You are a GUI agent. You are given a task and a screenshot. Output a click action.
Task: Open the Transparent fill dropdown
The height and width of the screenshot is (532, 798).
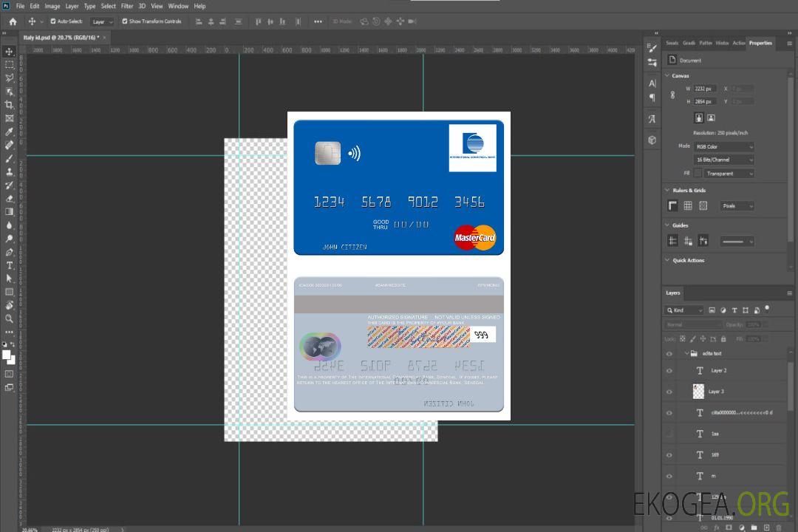[x=729, y=174]
